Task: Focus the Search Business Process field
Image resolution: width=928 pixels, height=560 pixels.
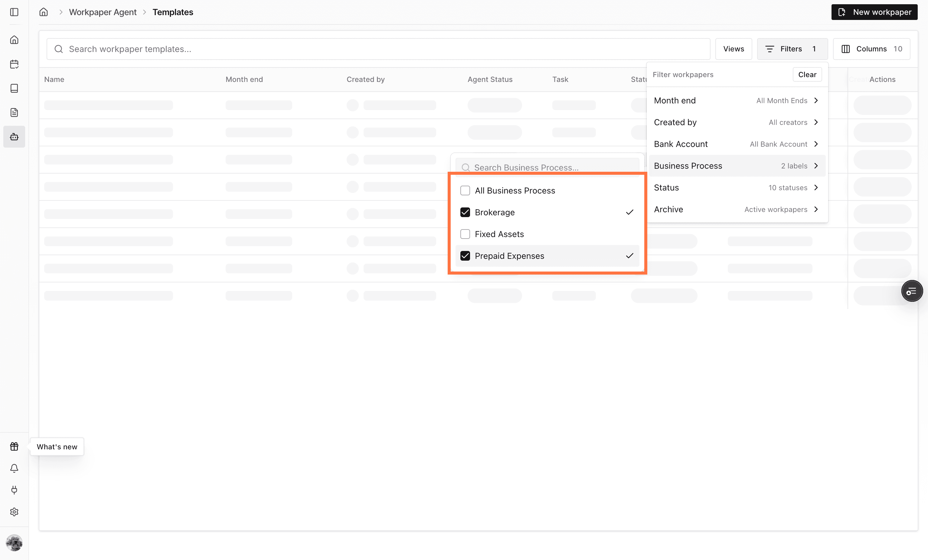Action: (x=547, y=168)
